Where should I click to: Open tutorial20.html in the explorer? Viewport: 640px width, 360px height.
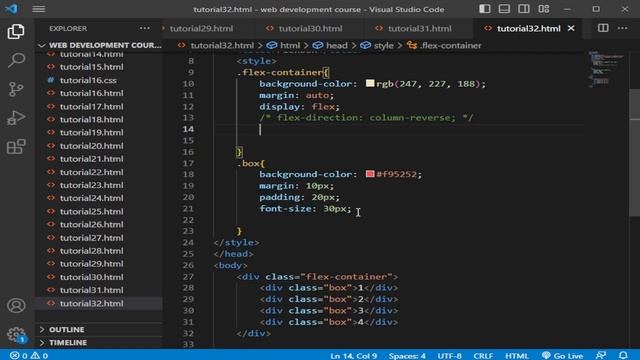pos(99,146)
